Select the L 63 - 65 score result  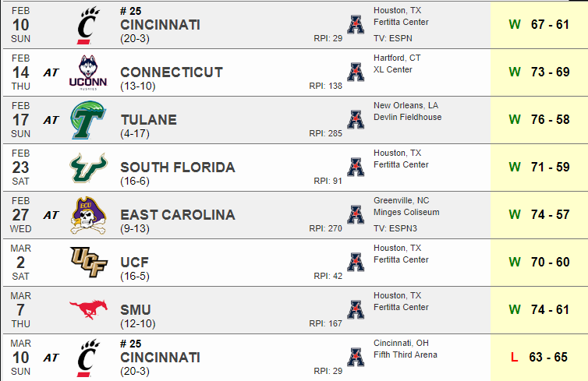pyautogui.click(x=539, y=358)
